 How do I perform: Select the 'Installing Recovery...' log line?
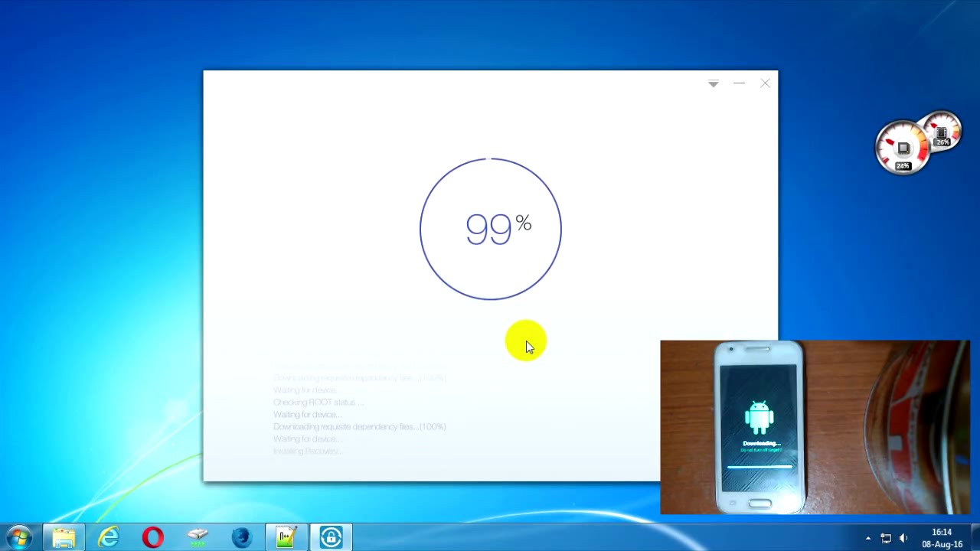coord(307,451)
